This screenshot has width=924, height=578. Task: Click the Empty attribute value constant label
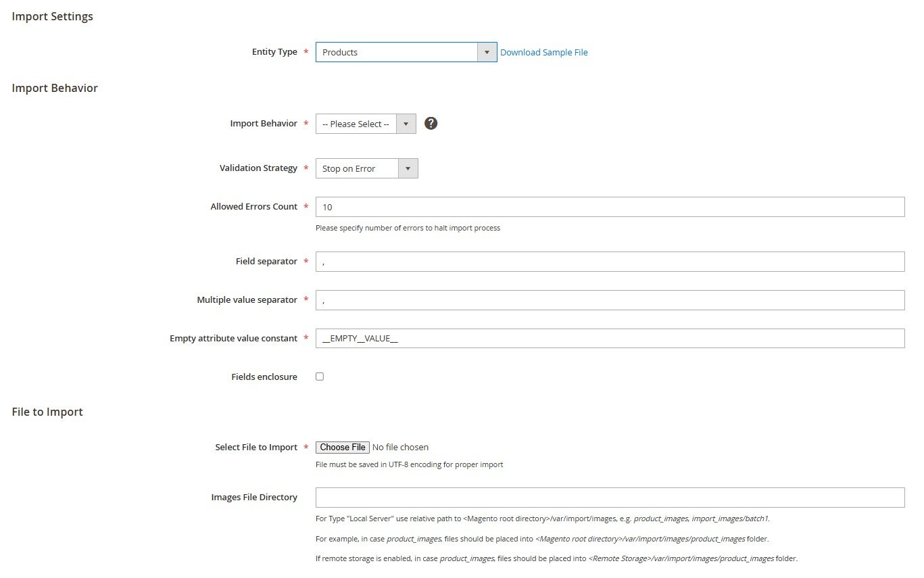(233, 338)
